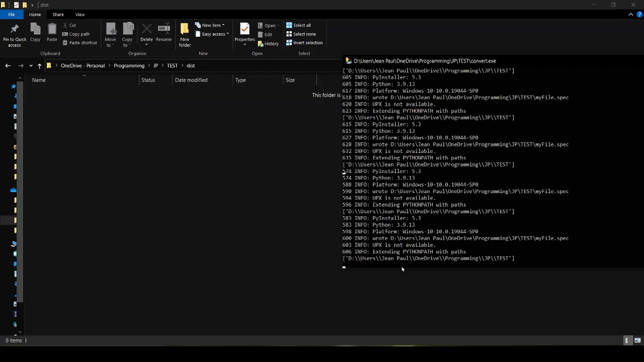Click the OneDrive cloud icon in sidebar
Viewport: 644px width, 362px height.
[13, 190]
